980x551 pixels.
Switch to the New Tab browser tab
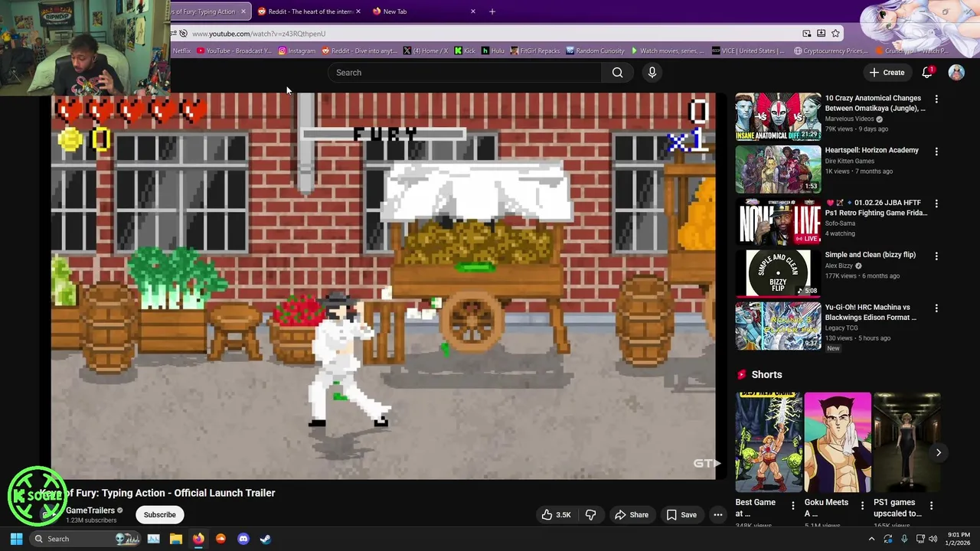pyautogui.click(x=423, y=11)
